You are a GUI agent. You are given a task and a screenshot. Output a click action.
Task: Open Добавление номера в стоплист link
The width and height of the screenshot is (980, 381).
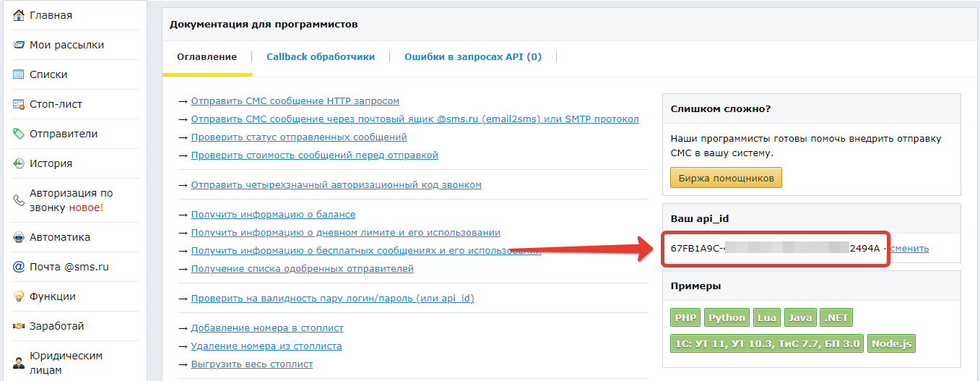tap(267, 328)
